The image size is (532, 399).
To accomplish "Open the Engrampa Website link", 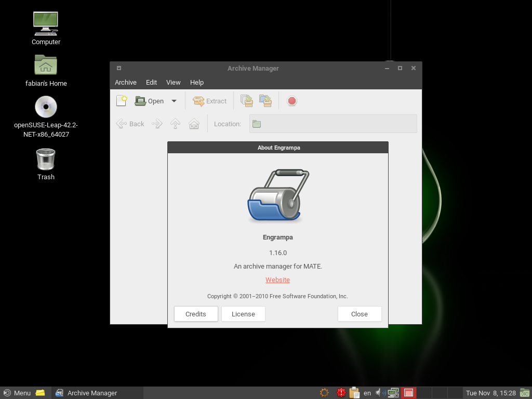I will pos(277,280).
